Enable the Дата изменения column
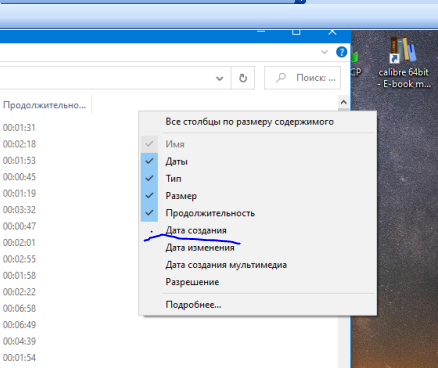 (x=258, y=248)
